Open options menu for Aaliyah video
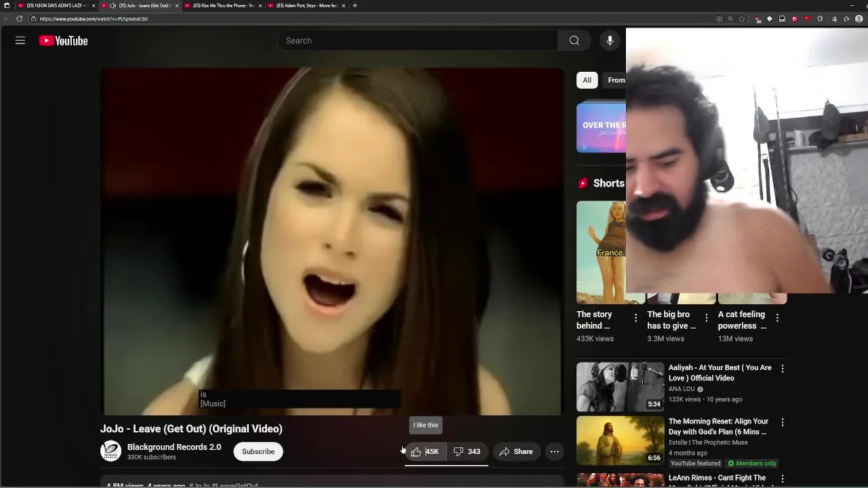 tap(783, 369)
